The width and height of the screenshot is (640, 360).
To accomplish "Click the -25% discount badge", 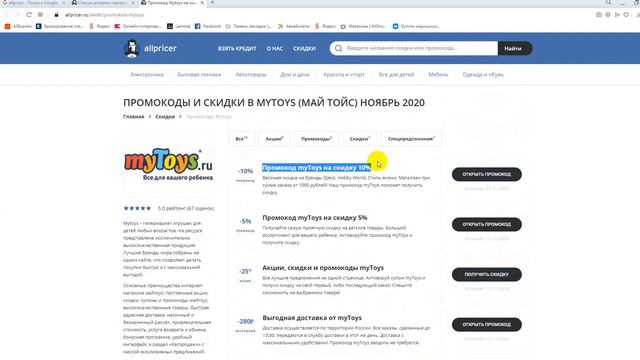I will point(245,271).
